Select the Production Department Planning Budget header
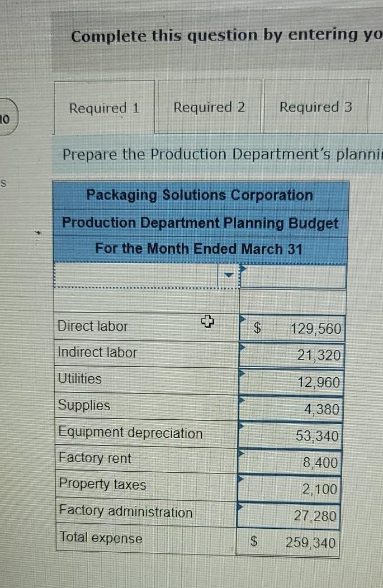The image size is (383, 588). pos(200,223)
